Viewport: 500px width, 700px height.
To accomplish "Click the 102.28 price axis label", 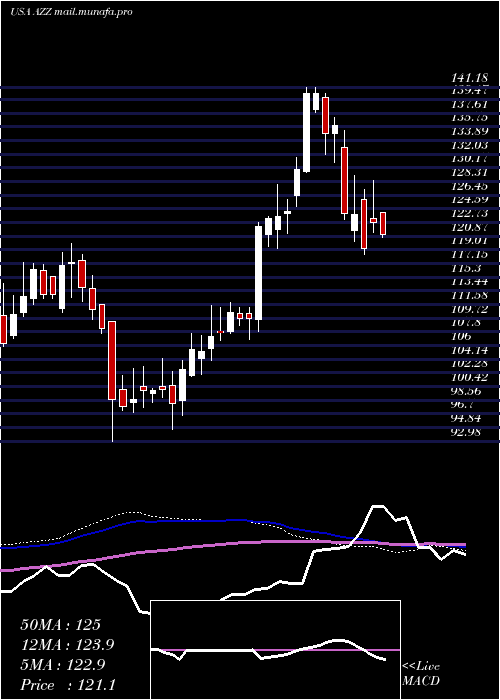I will [x=470, y=363].
